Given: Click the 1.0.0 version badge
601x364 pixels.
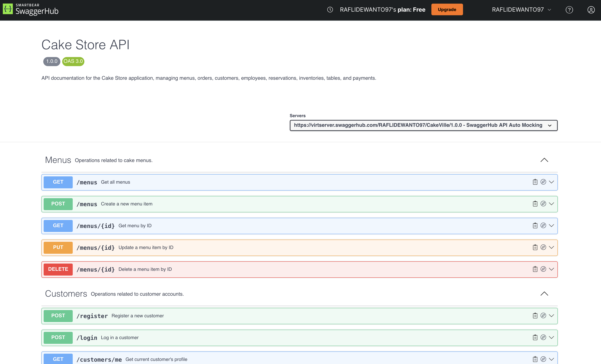Looking at the screenshot, I should [52, 61].
